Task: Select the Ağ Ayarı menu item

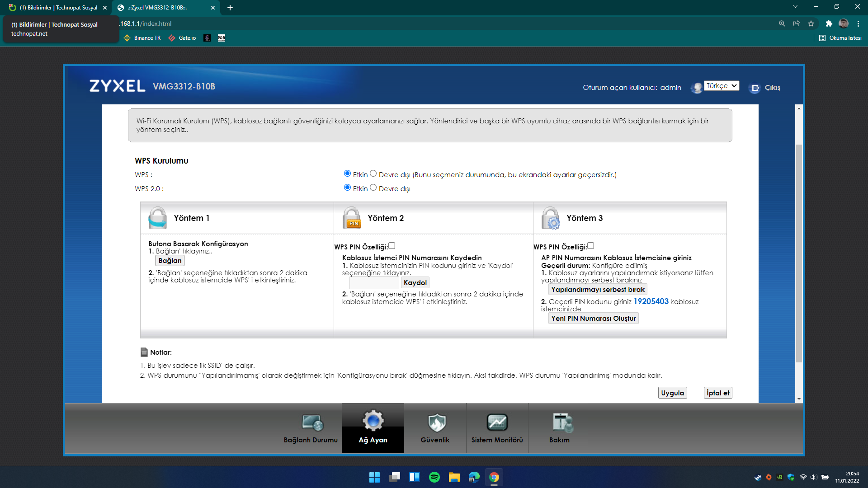Action: click(373, 428)
